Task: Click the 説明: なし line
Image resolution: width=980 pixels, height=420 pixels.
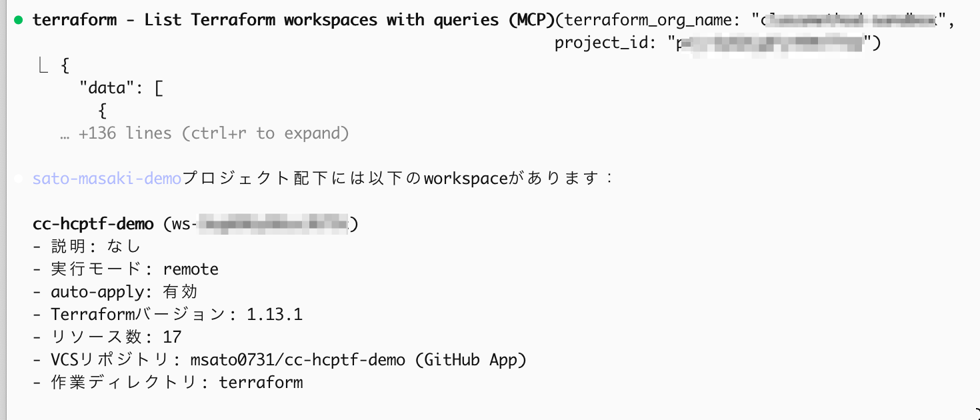Action: click(87, 247)
